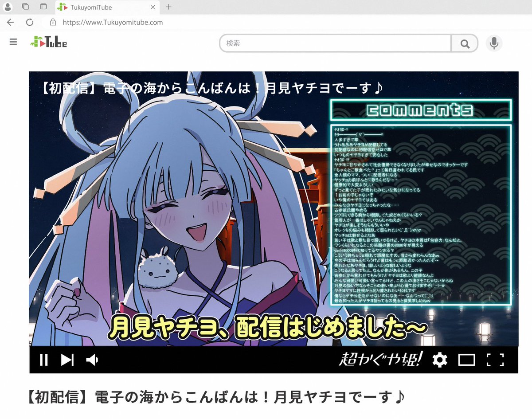Reload the page with the refresh icon
Viewport: 532px width, 419px height.
pyautogui.click(x=30, y=22)
